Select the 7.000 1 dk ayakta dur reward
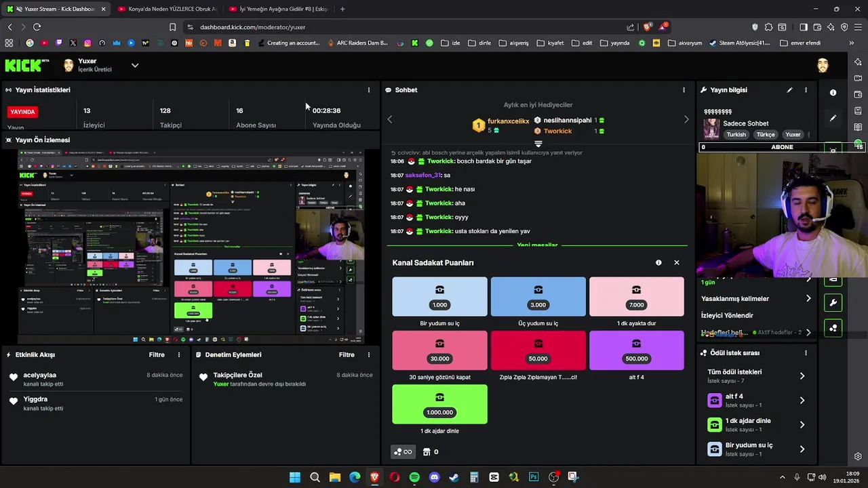 [636, 296]
